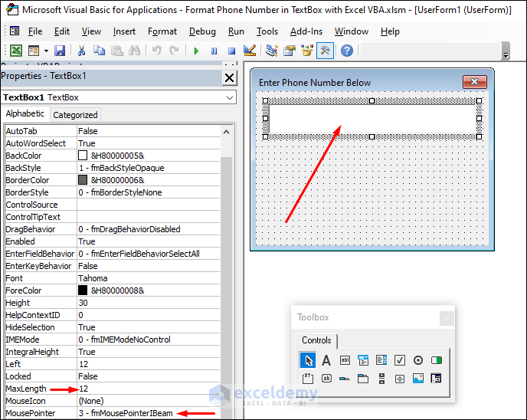
Task: Close the Properties - TextBox1 panel
Action: (x=229, y=78)
